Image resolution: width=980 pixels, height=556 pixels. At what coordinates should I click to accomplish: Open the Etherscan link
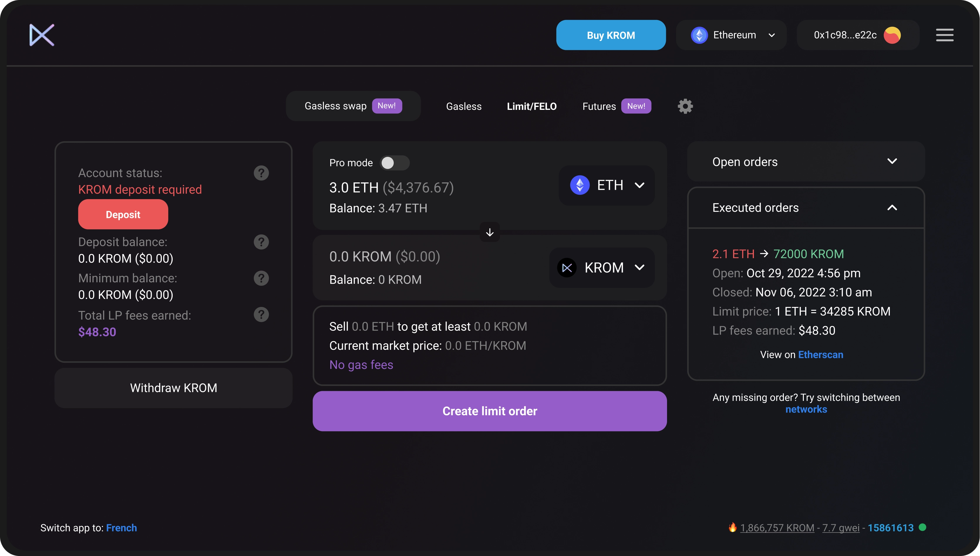pos(821,355)
